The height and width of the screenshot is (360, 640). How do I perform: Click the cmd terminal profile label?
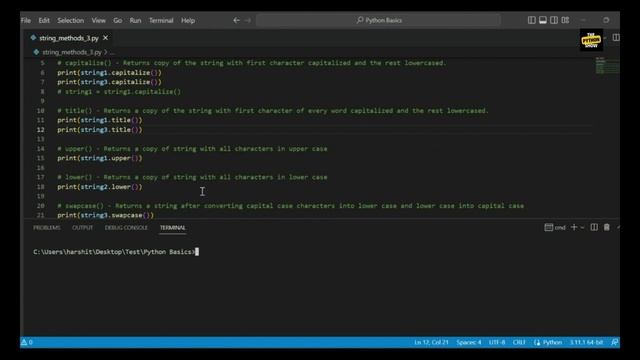(555, 227)
